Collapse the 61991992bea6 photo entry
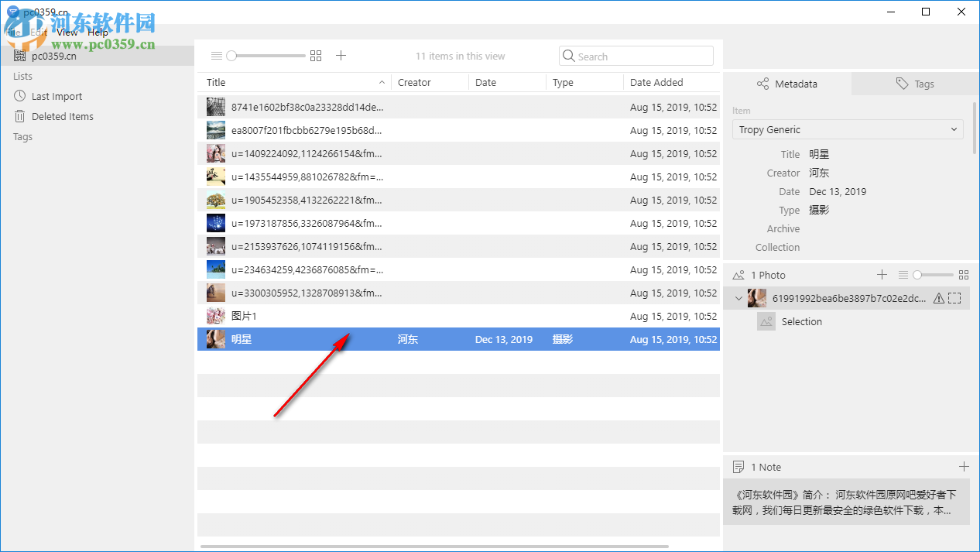The height and width of the screenshot is (552, 980). [x=738, y=298]
